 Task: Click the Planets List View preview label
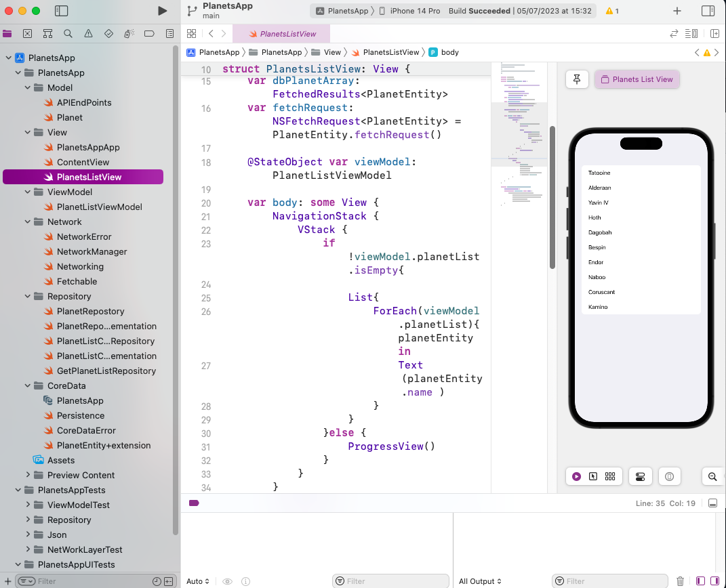point(637,79)
